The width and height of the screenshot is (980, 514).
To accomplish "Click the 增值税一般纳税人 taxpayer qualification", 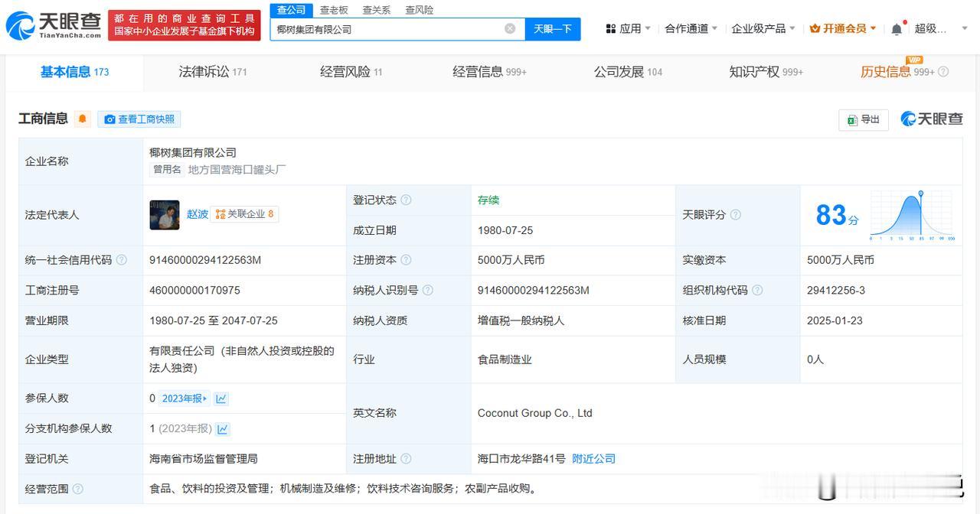I will [521, 320].
